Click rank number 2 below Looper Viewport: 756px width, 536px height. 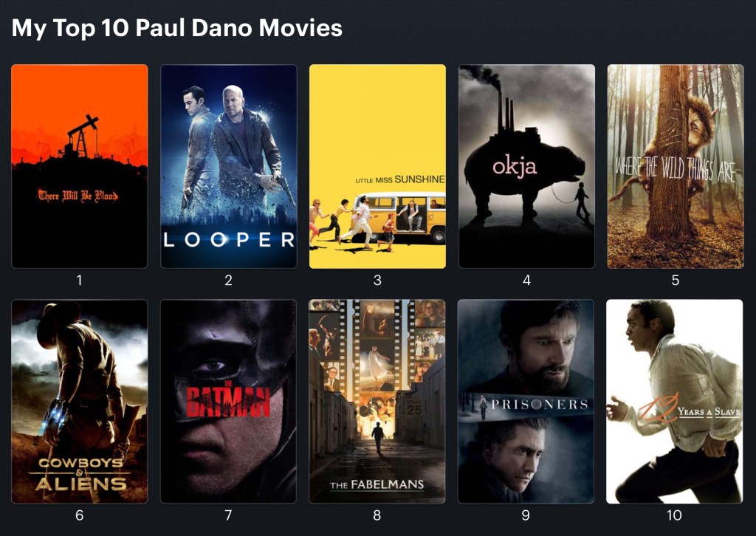tap(229, 280)
